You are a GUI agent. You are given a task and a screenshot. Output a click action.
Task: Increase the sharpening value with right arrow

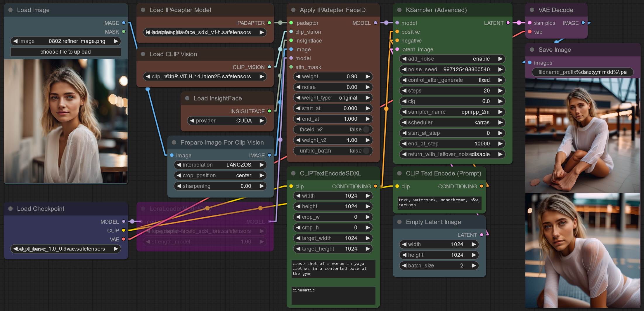point(262,186)
